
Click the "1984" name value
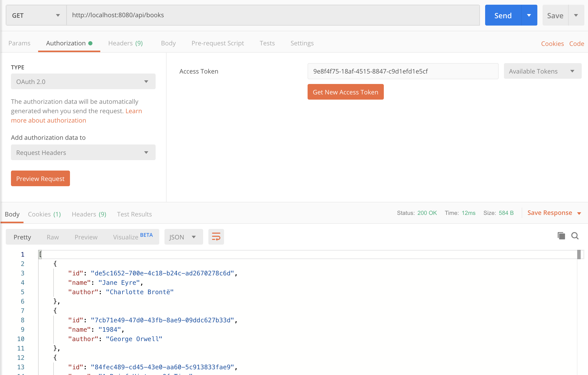110,330
